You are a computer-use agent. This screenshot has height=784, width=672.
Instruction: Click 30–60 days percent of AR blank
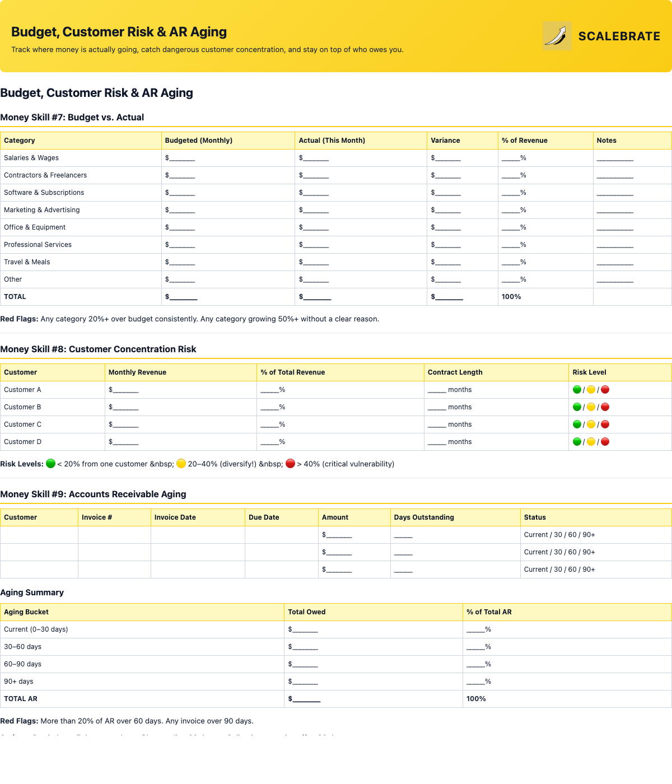(479, 647)
